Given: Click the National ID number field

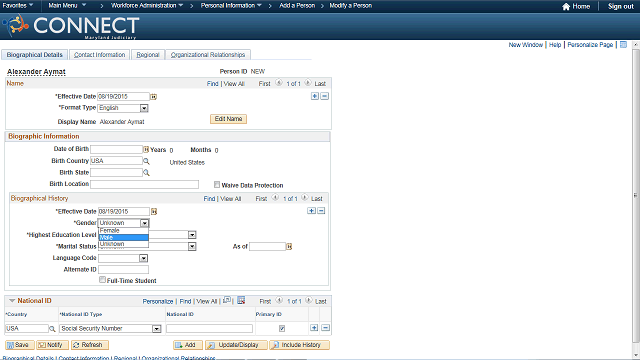Looking at the screenshot, I should tap(209, 329).
